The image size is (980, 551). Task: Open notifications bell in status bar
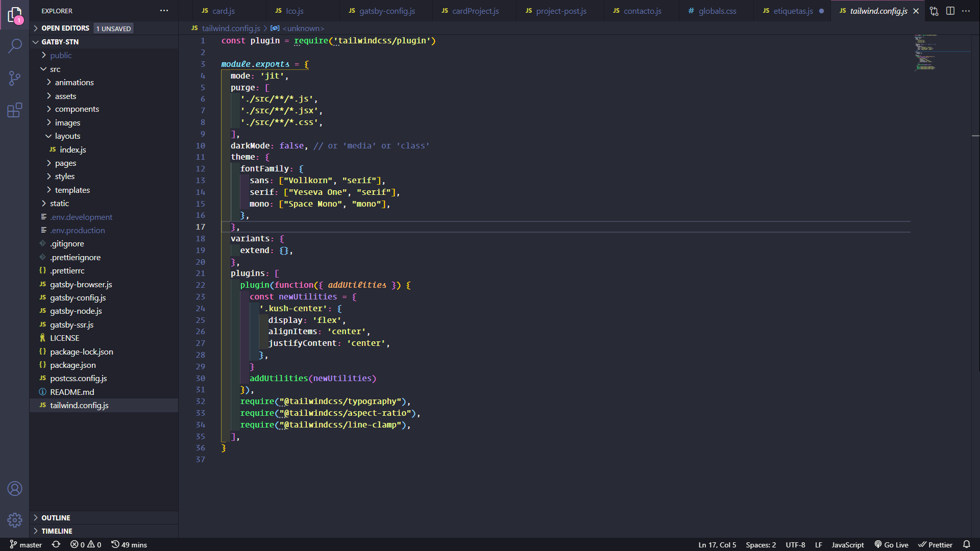click(x=966, y=544)
